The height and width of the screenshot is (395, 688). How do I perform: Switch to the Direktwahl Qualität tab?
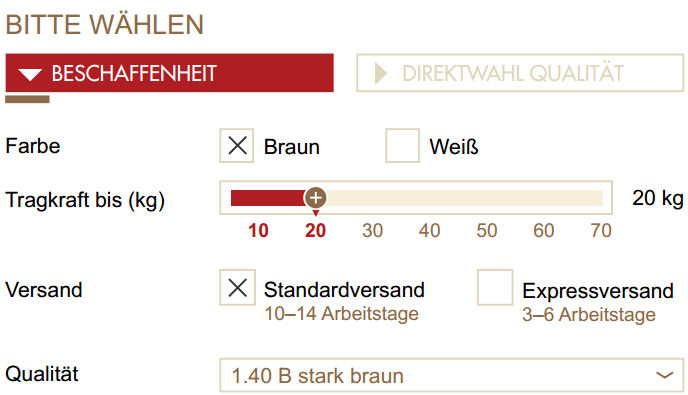pyautogui.click(x=520, y=73)
